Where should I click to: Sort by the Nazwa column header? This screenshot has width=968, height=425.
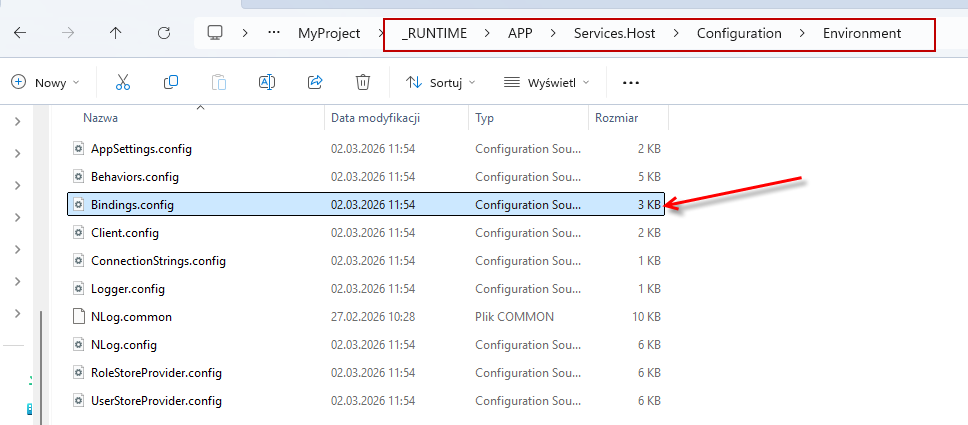point(101,118)
